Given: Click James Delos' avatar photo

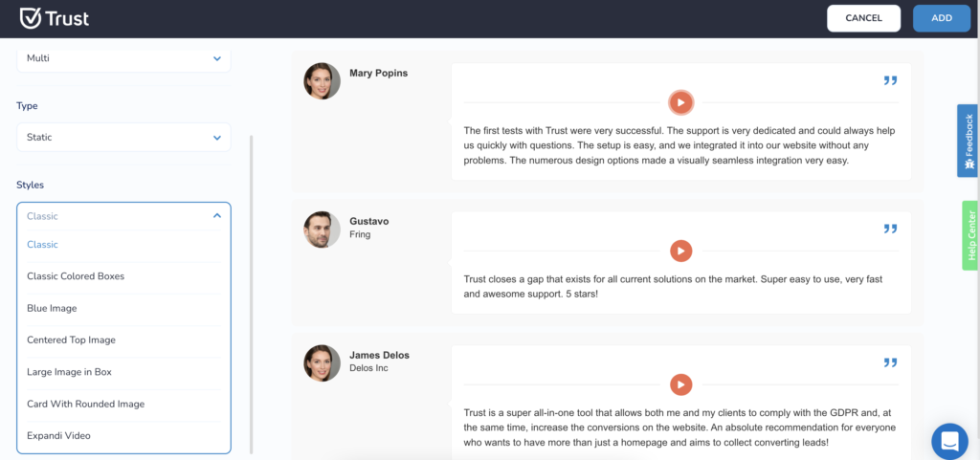Looking at the screenshot, I should pos(322,363).
